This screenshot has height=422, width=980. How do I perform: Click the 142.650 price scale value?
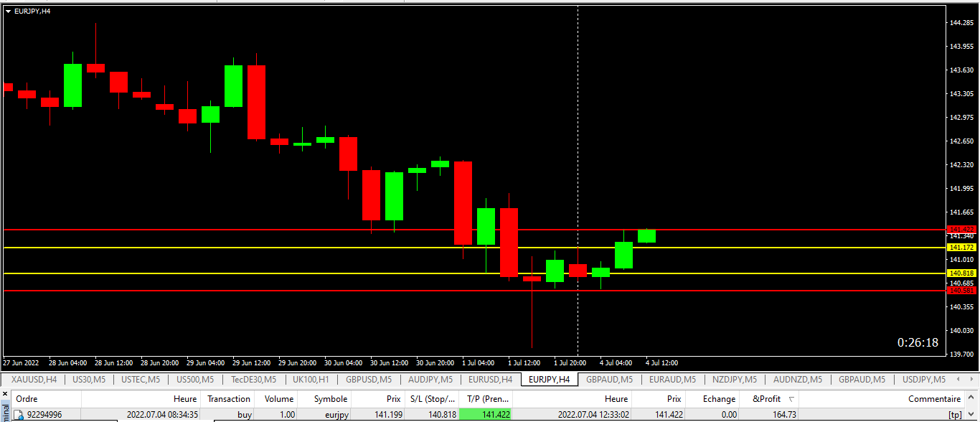click(x=961, y=141)
